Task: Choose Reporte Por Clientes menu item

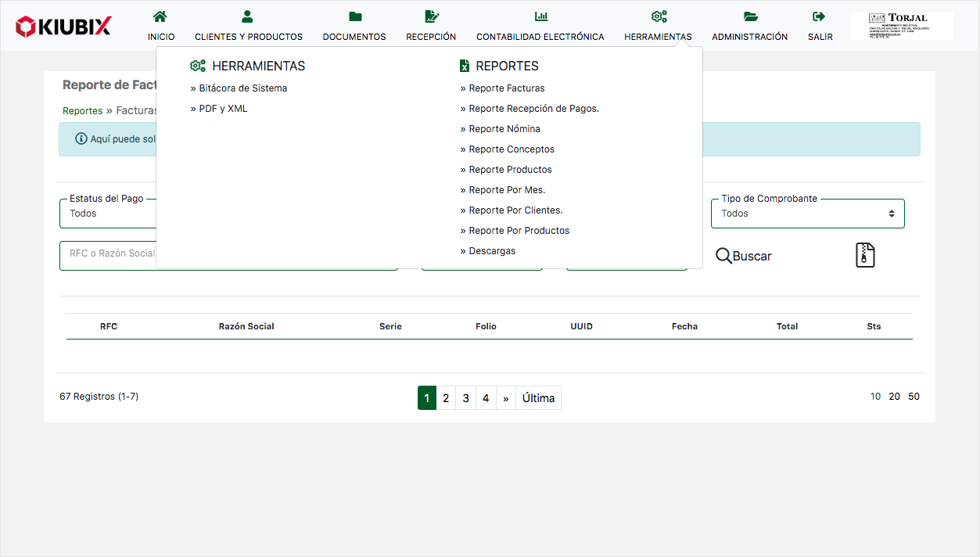Action: (x=515, y=210)
